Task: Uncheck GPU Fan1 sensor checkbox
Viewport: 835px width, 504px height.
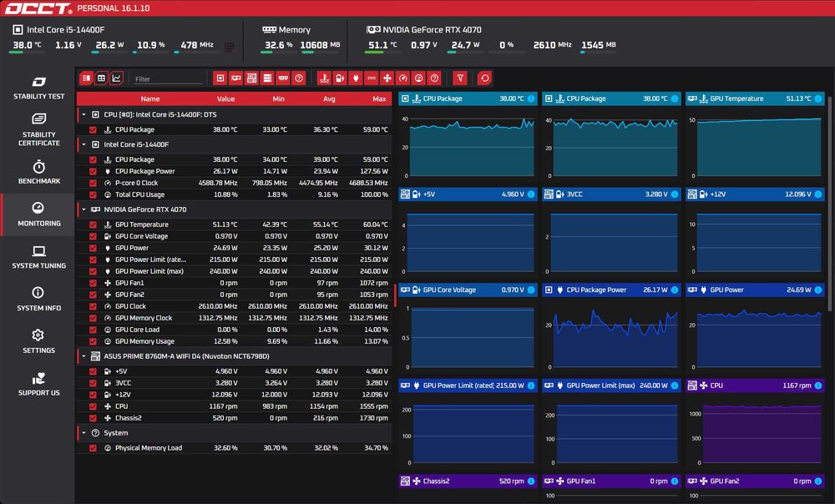Action: pos(94,283)
